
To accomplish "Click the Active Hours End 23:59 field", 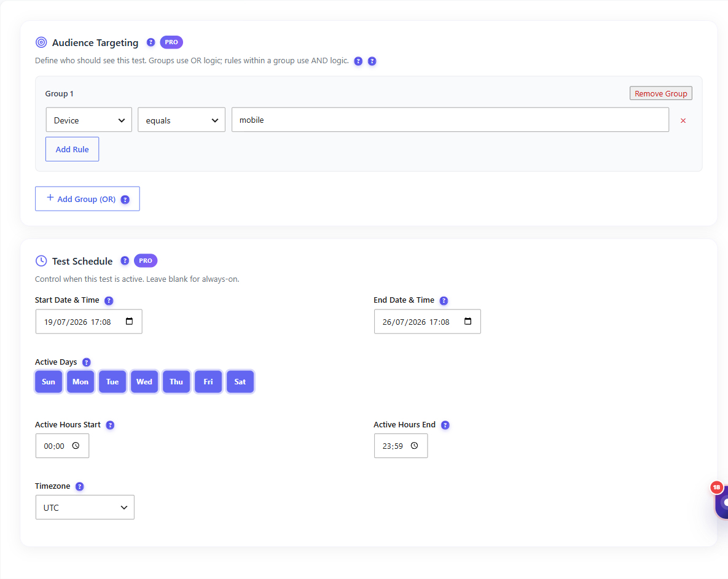I will point(401,446).
